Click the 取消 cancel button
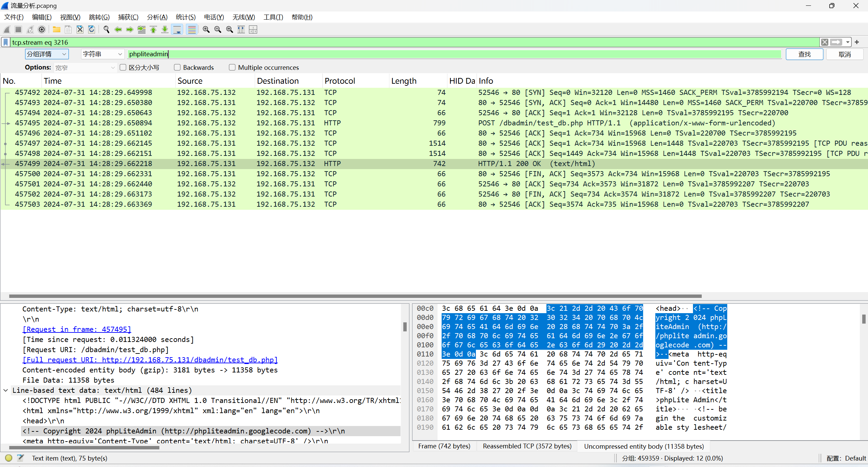868x467 pixels. (845, 54)
